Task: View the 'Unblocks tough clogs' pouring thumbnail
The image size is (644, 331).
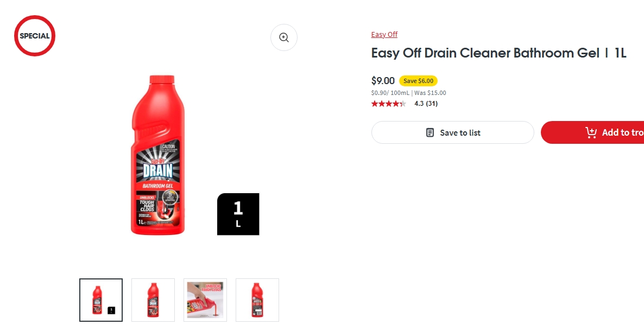Action: click(x=205, y=300)
